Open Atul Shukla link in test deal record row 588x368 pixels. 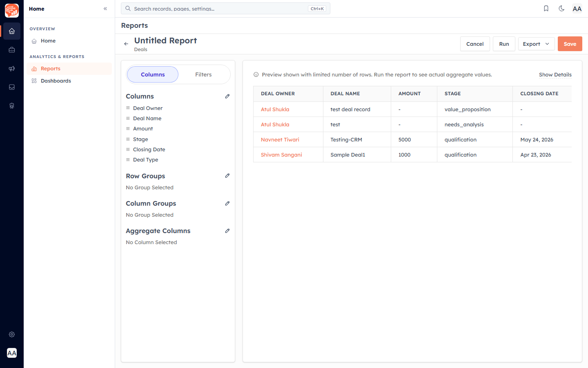pyautogui.click(x=275, y=109)
